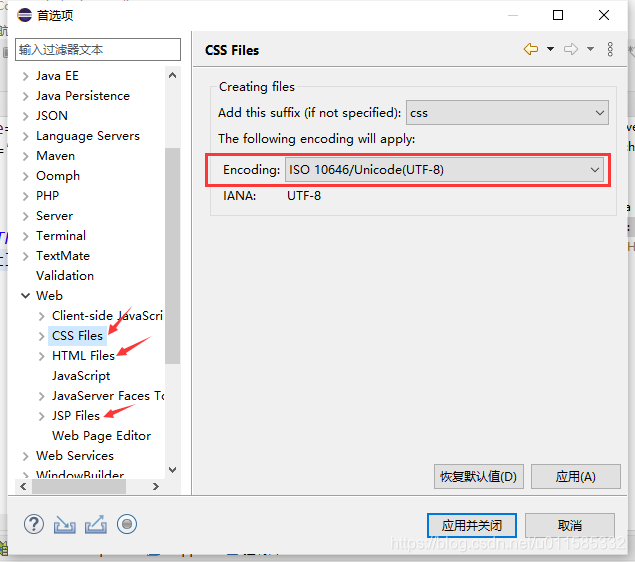Click 应用并关闭 apply and close button

tap(472, 526)
